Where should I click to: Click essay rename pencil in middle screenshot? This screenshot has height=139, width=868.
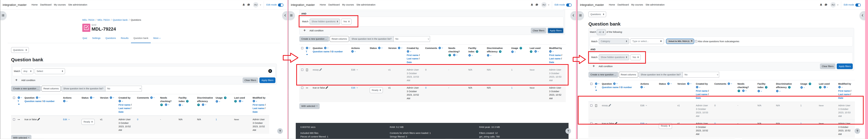click(321, 70)
